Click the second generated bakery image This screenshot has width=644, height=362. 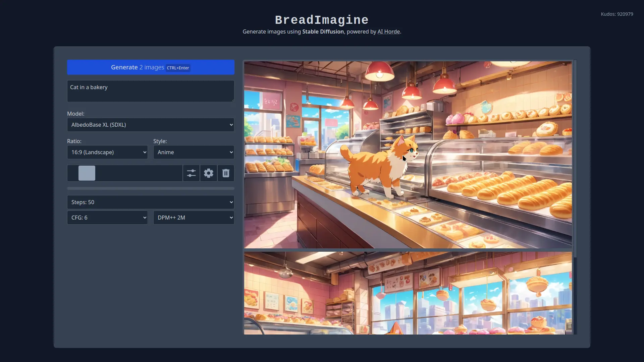[408, 293]
